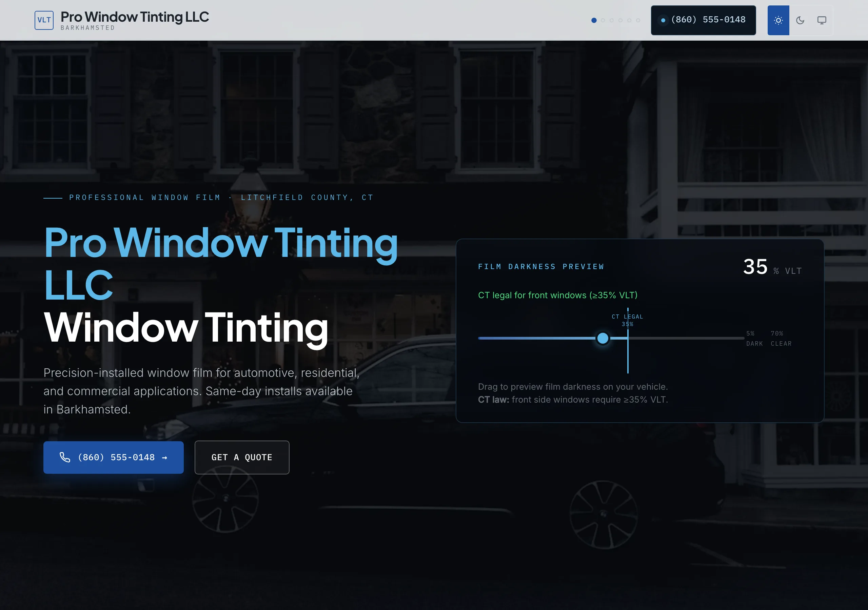
Task: Click the film darkness slider thumb
Action: pos(603,338)
